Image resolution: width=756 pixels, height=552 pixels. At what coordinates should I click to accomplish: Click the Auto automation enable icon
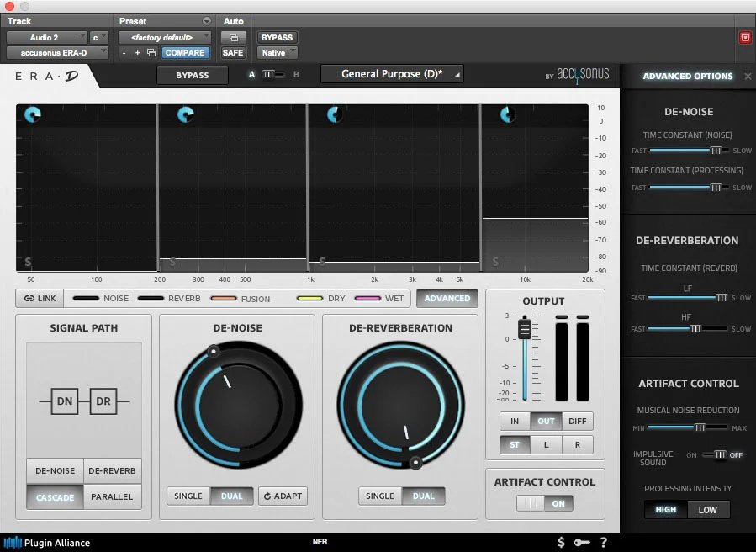tap(233, 38)
